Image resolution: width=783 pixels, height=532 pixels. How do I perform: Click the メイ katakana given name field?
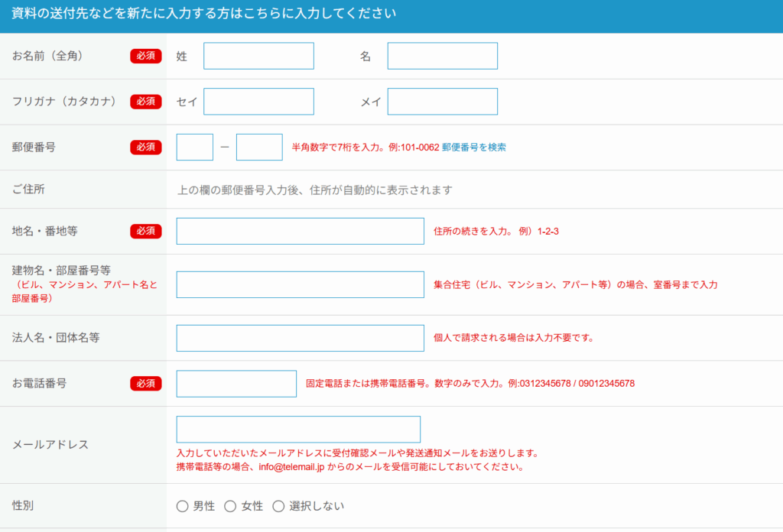pos(442,102)
